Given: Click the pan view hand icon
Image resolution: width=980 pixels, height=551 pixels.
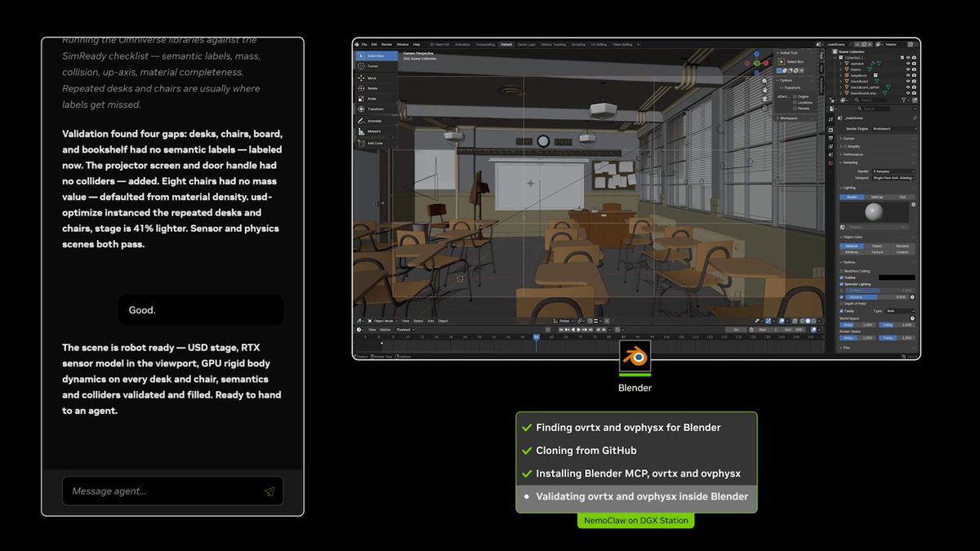Looking at the screenshot, I should click(764, 90).
